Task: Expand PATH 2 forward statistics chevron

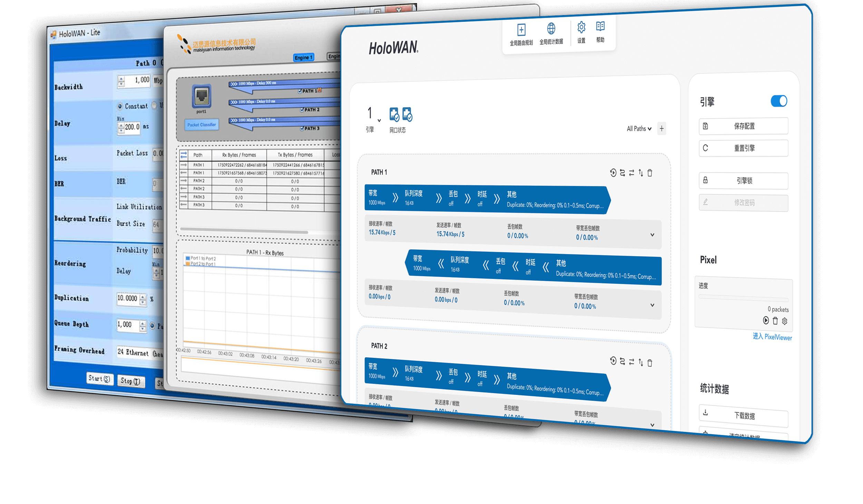Action: (652, 425)
